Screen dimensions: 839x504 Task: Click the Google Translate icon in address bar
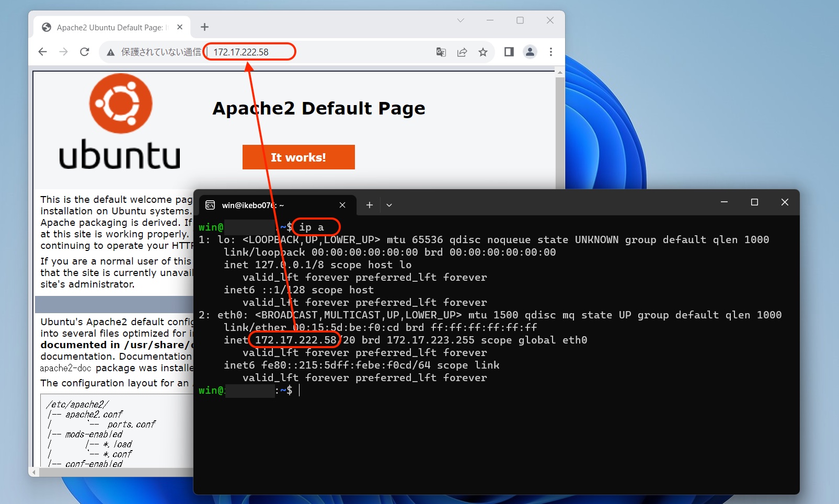point(441,52)
